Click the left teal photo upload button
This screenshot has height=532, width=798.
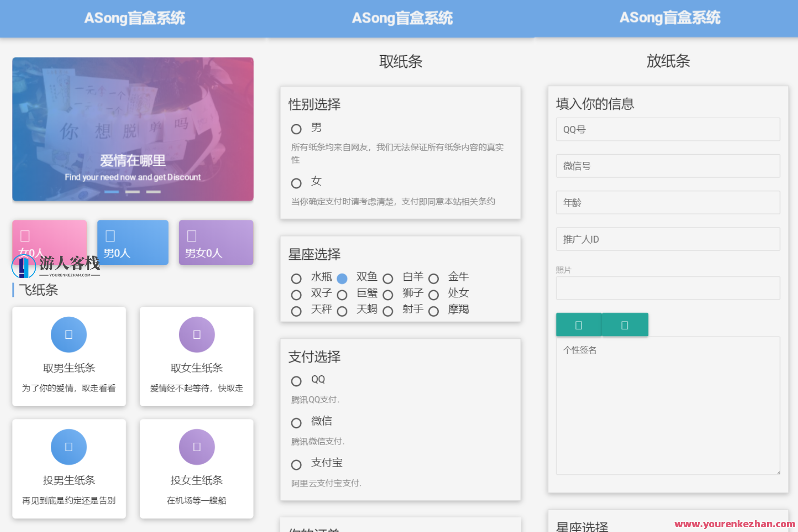coord(578,324)
